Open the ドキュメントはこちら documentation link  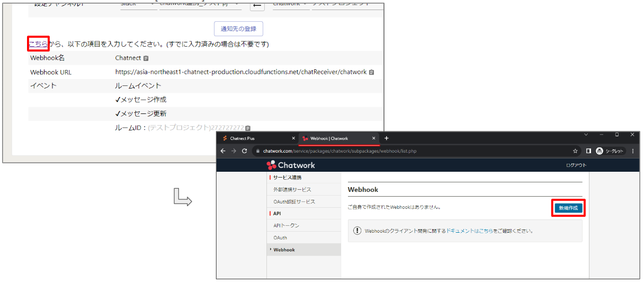coord(469,231)
